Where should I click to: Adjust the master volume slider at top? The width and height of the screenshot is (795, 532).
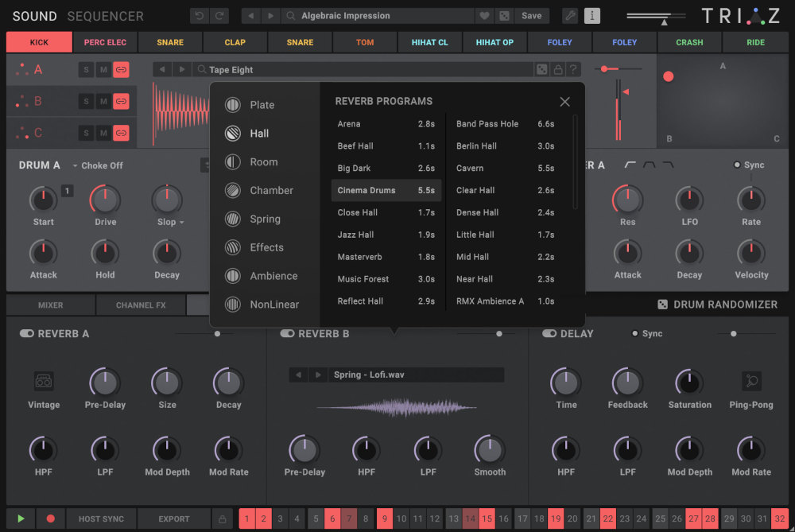coord(664,17)
